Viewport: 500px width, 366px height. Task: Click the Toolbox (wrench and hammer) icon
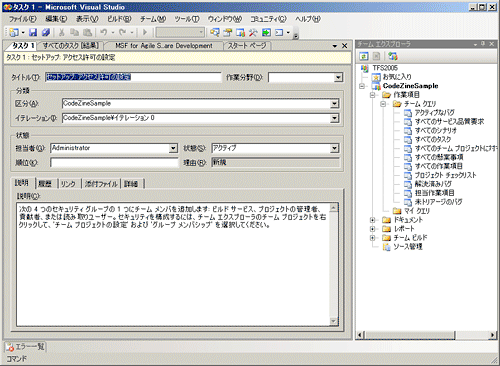pos(253,32)
